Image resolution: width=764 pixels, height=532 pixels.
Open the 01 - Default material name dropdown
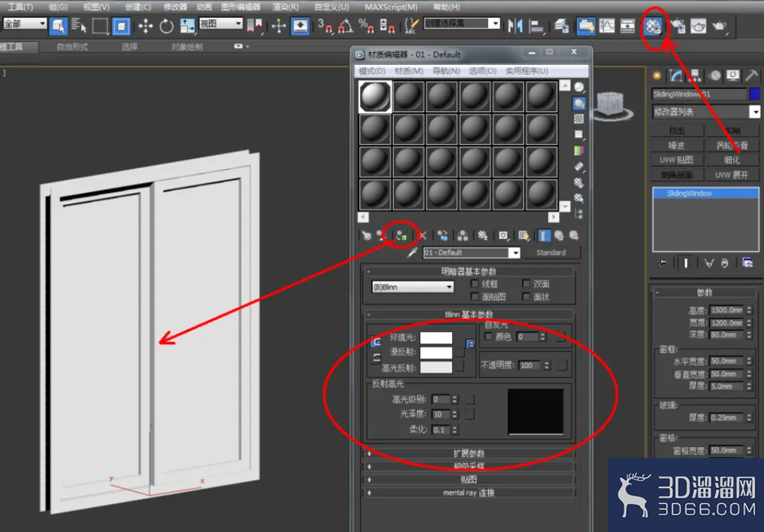click(x=515, y=252)
